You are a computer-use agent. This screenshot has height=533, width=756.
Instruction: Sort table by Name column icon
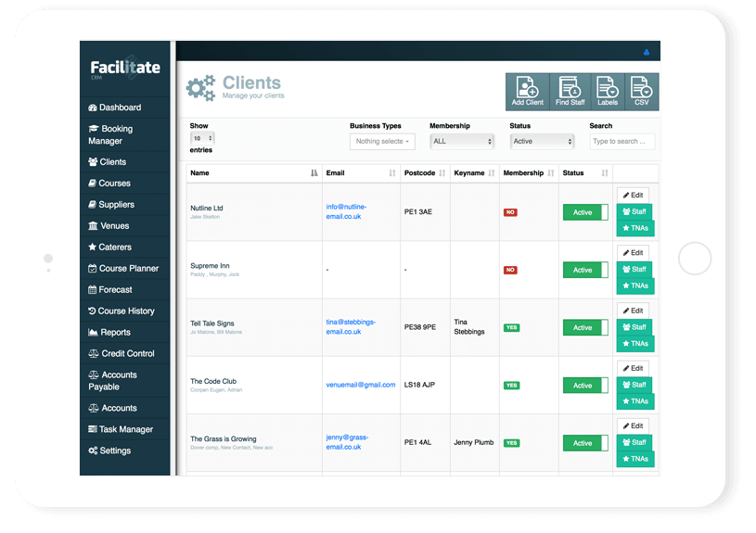click(314, 173)
